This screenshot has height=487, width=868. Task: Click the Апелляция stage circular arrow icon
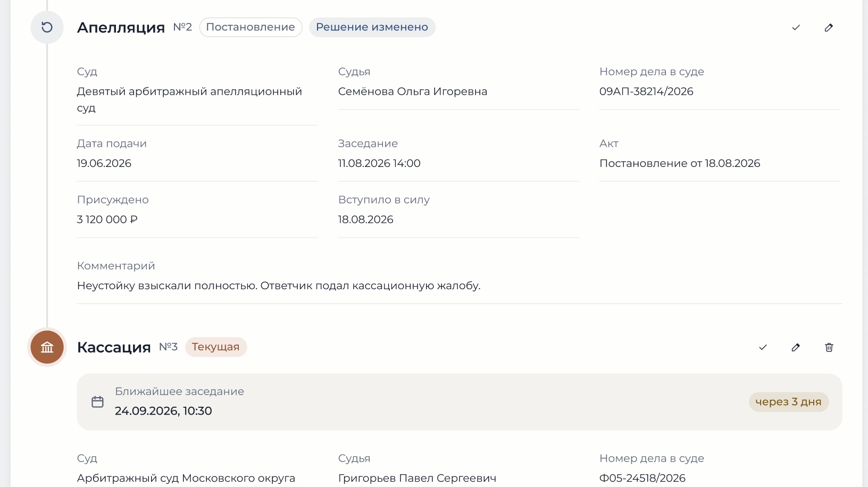click(x=47, y=27)
